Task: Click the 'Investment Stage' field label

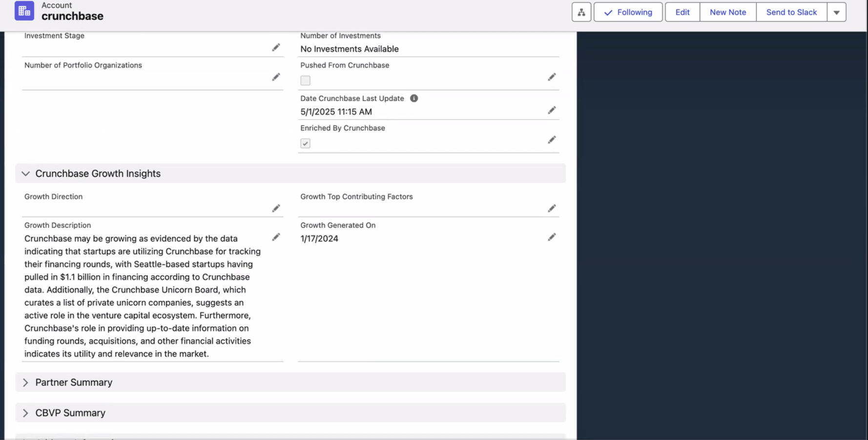Action: 54,36
